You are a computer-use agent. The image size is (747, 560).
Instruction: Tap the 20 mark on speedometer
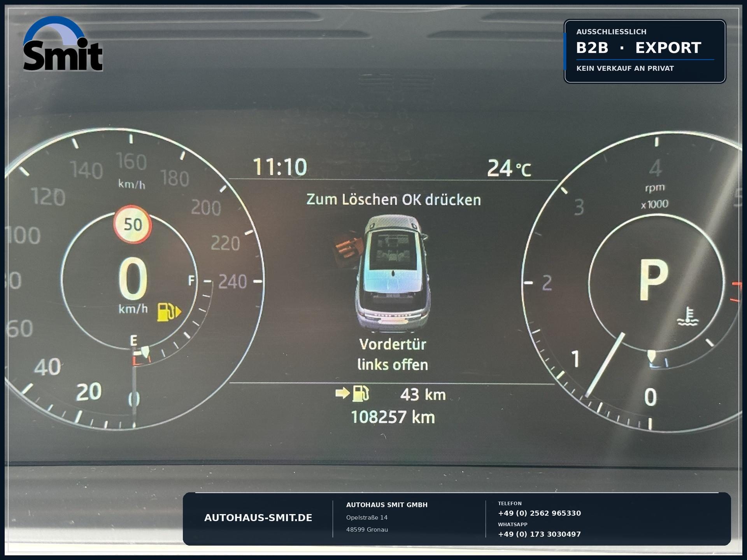pos(89,392)
